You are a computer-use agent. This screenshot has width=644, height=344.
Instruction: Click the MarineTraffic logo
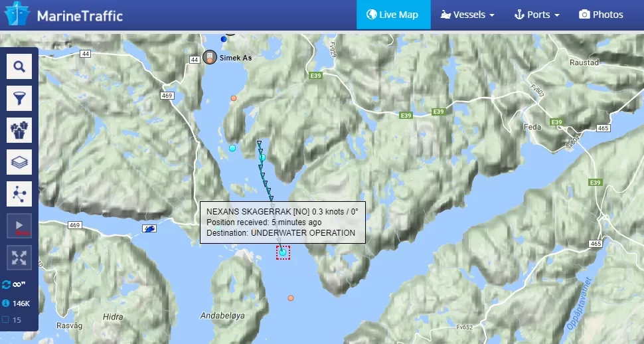click(64, 15)
